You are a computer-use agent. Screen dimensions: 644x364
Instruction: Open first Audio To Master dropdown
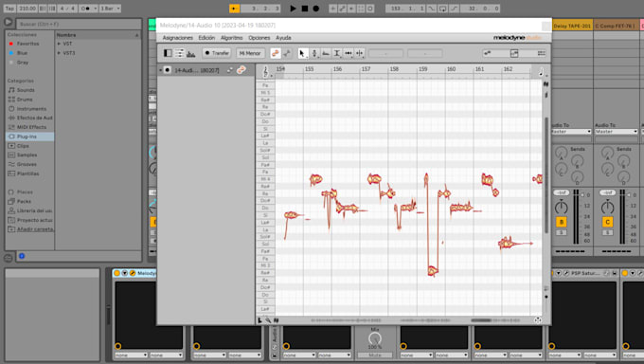coord(570,132)
